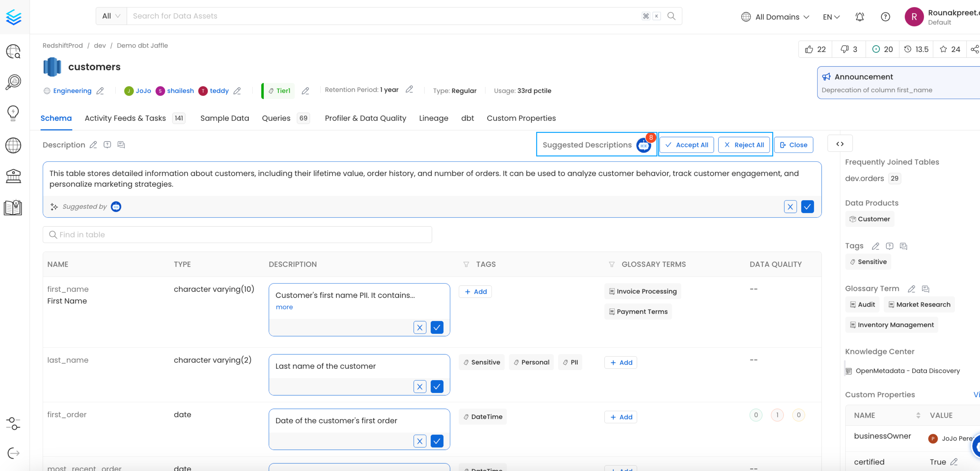Open the Domains globe icon in the sidebar
Screen dimensions: 980x471
(13, 145)
